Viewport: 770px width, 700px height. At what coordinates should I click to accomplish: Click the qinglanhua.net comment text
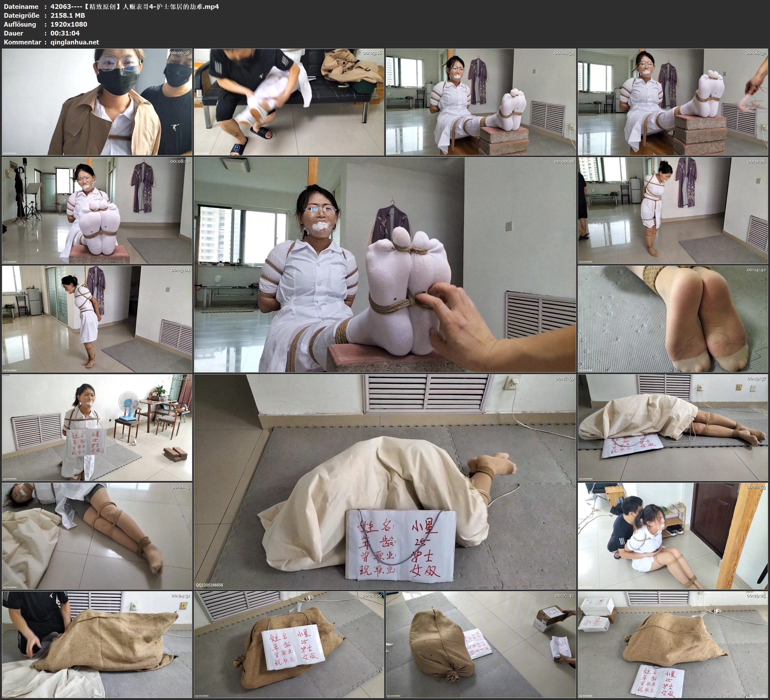75,42
